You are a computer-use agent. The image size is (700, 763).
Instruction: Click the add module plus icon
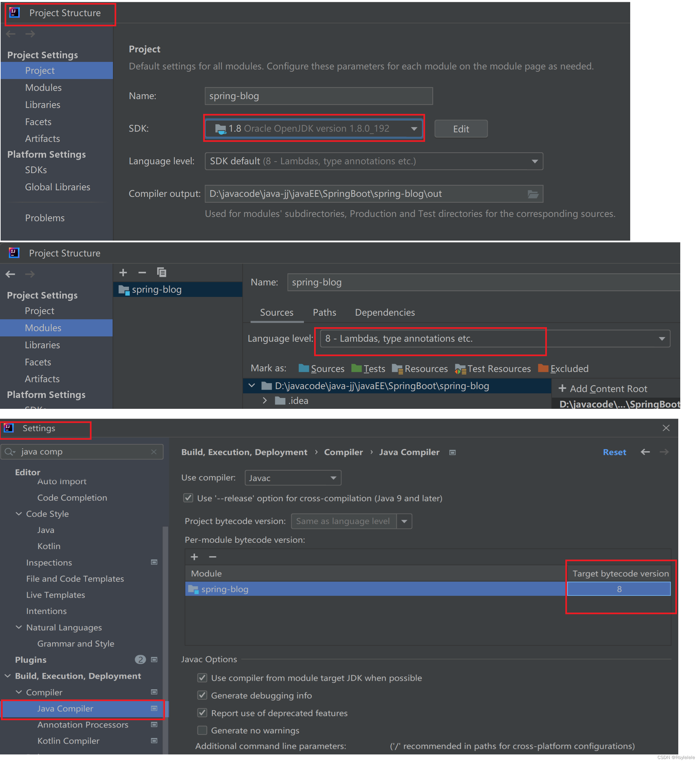123,273
